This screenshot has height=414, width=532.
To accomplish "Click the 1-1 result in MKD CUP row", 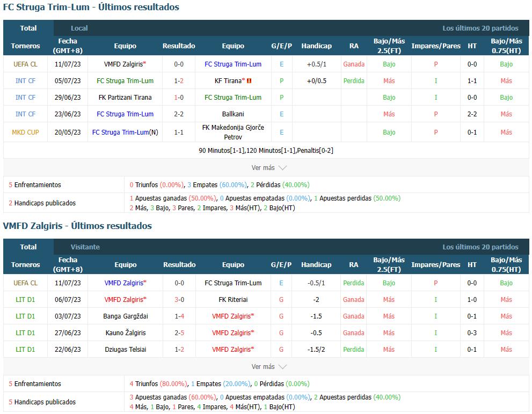I will [179, 132].
